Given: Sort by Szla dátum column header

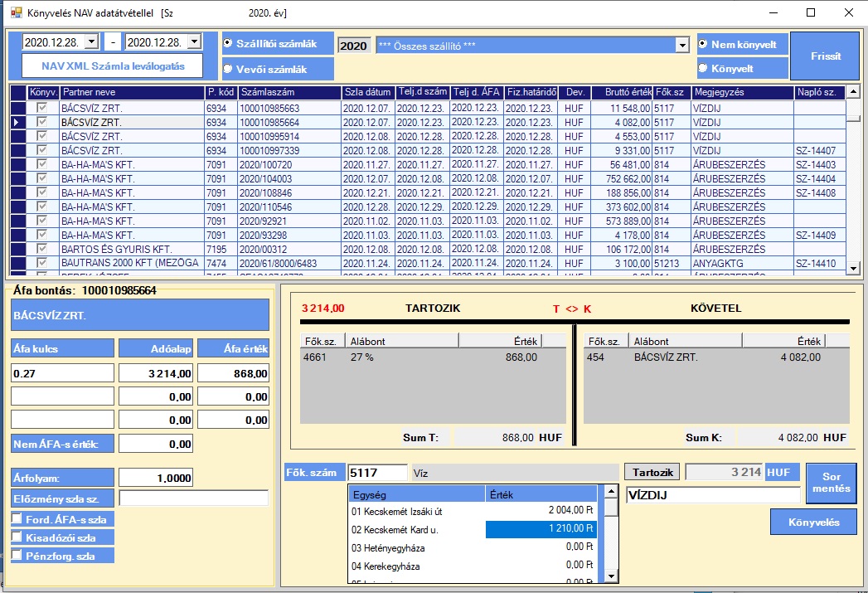Looking at the screenshot, I should [368, 92].
